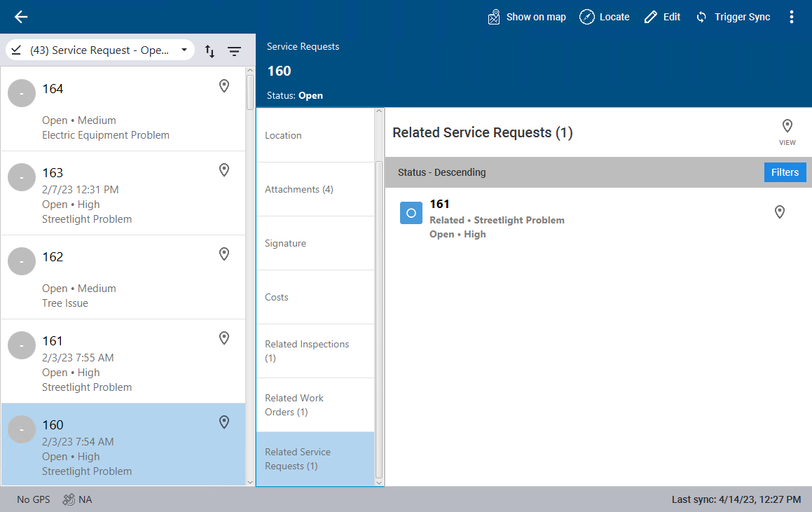Click the Filters button
Image resolution: width=812 pixels, height=512 pixels.
point(785,172)
